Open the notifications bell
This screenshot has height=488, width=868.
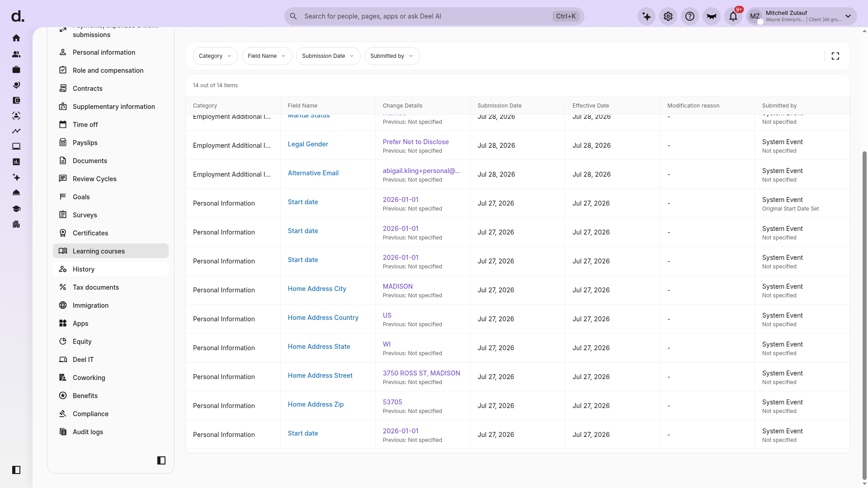pyautogui.click(x=733, y=16)
